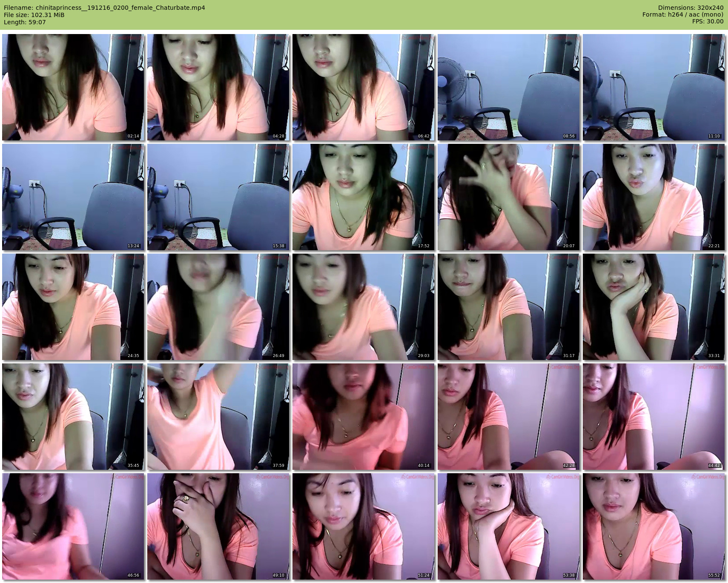Click the frame marked 17:52
The width and height of the screenshot is (728, 583).
363,197
